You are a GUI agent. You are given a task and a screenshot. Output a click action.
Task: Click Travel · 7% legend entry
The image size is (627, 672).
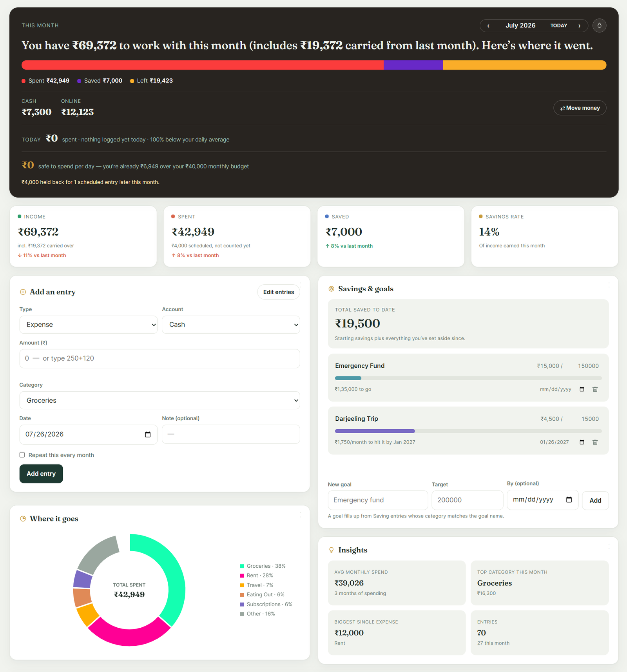tap(257, 585)
